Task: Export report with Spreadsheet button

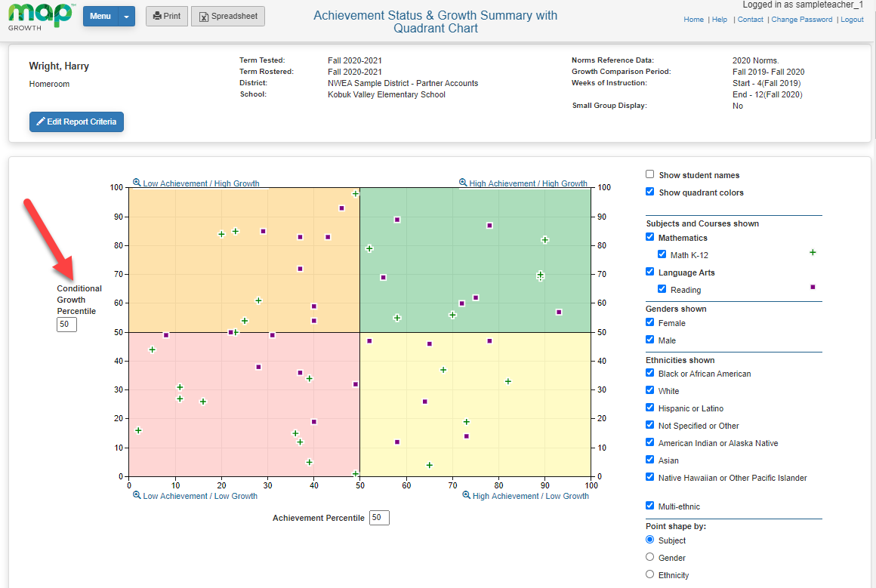Action: (x=227, y=16)
